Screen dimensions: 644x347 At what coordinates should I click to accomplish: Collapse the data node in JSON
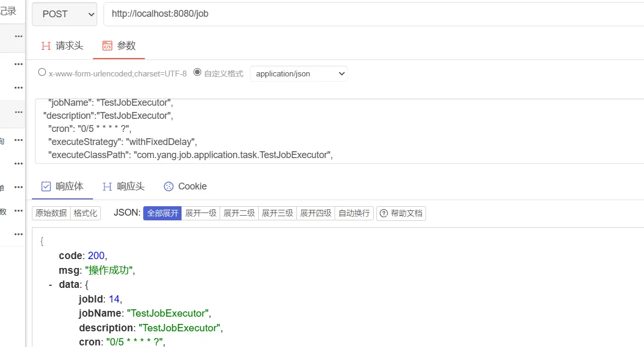[x=50, y=285]
